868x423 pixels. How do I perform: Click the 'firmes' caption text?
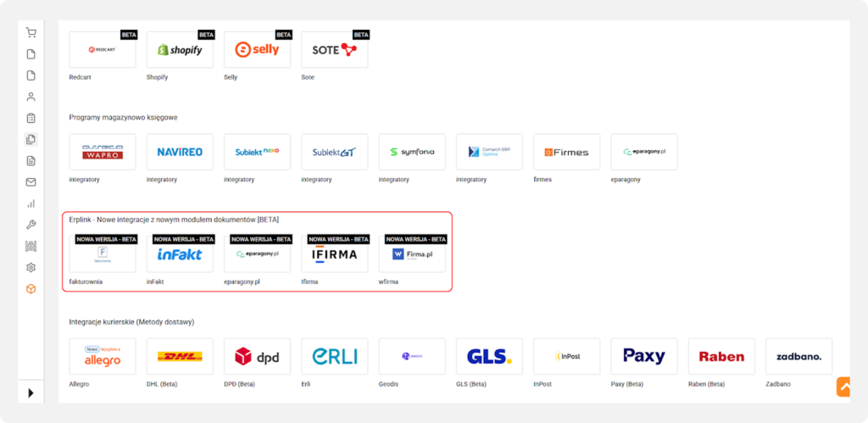(x=542, y=180)
